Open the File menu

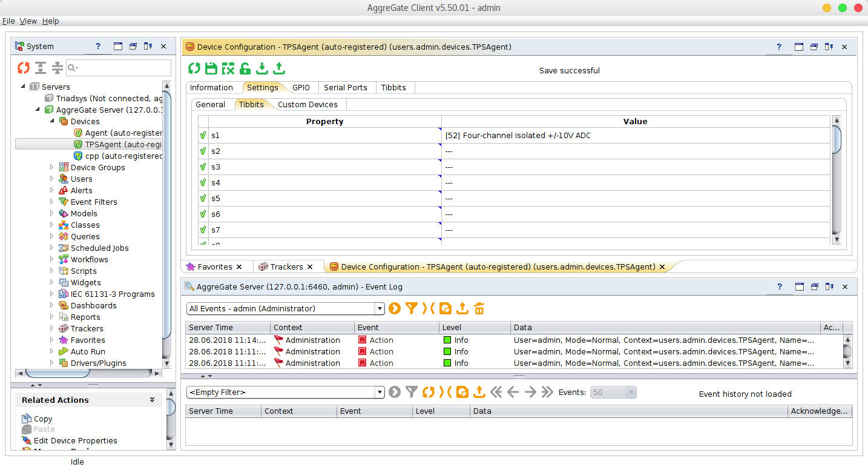coord(8,21)
